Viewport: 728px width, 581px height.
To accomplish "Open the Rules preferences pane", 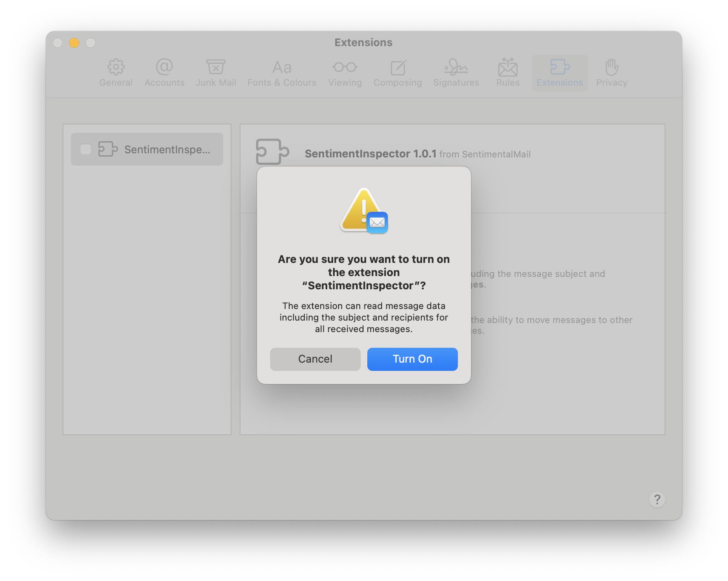I will 508,73.
